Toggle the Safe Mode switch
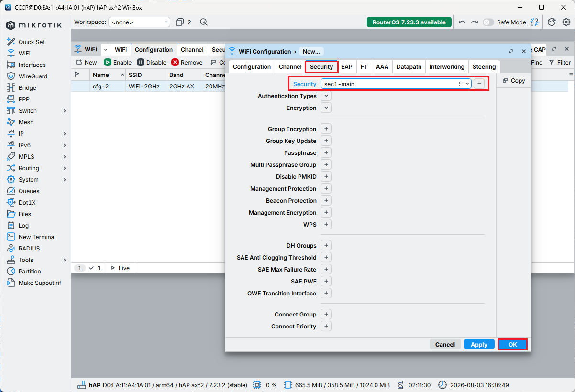The width and height of the screenshot is (575, 392). coord(488,22)
